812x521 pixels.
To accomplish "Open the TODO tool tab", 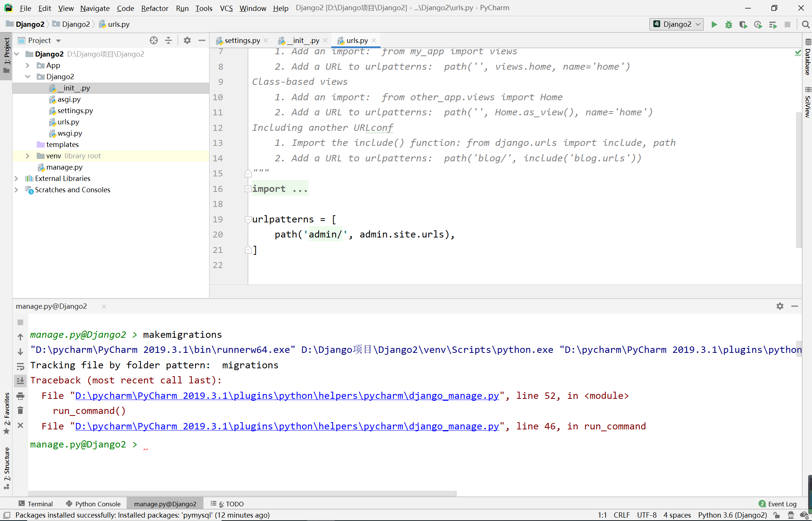I will 227,504.
